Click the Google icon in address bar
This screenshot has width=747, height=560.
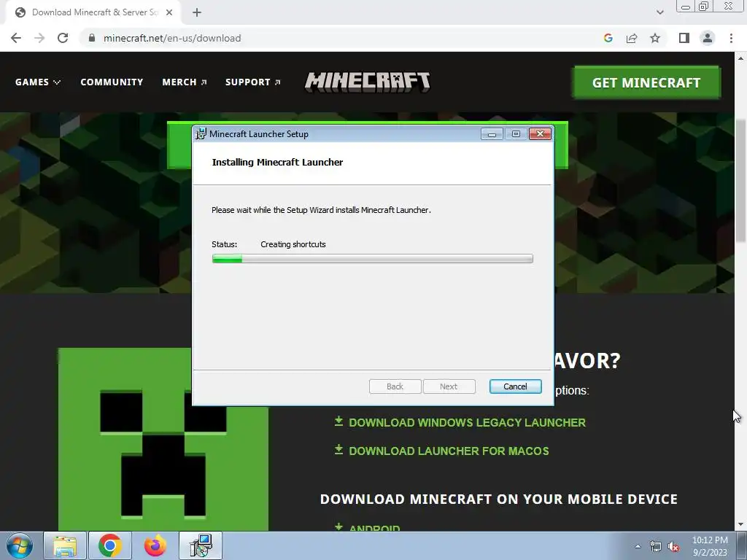point(608,38)
